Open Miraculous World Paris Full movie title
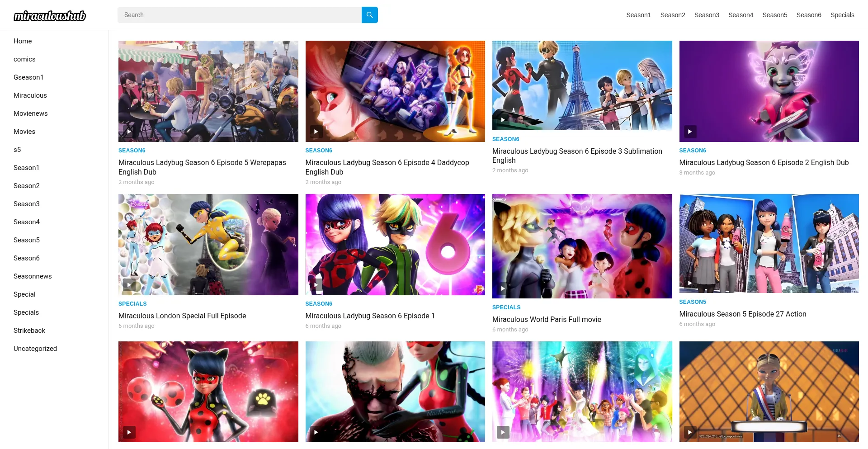The image size is (868, 449). pos(547,319)
